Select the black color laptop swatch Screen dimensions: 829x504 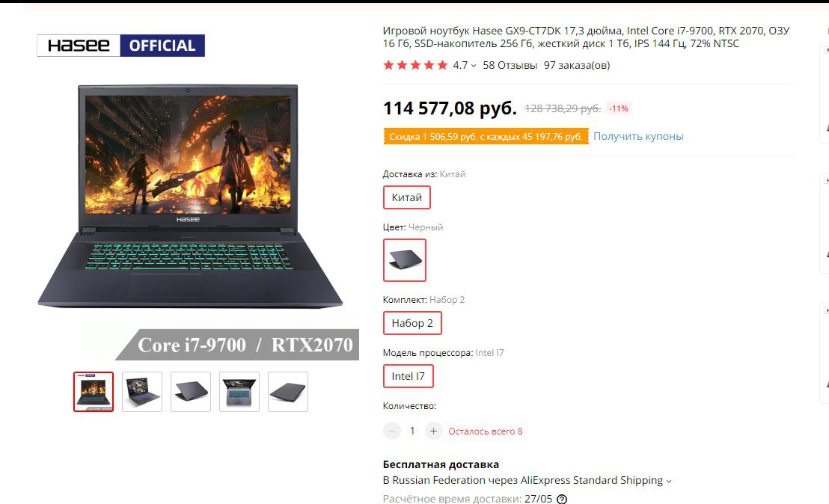click(x=405, y=260)
